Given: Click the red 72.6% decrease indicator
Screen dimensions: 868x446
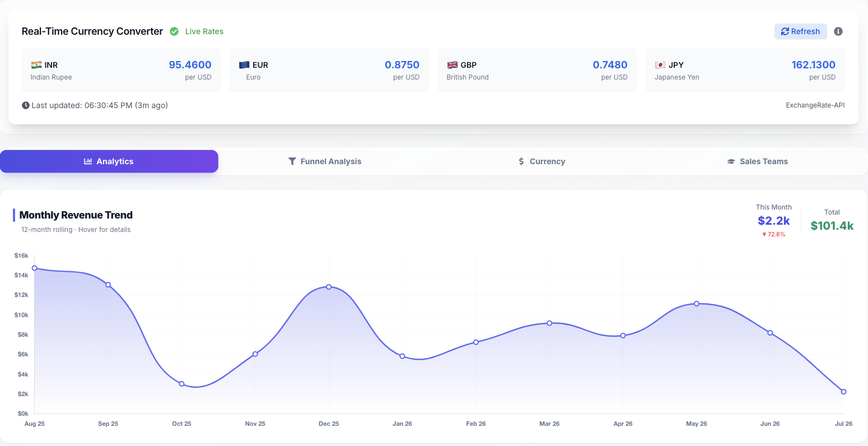Looking at the screenshot, I should coord(774,235).
